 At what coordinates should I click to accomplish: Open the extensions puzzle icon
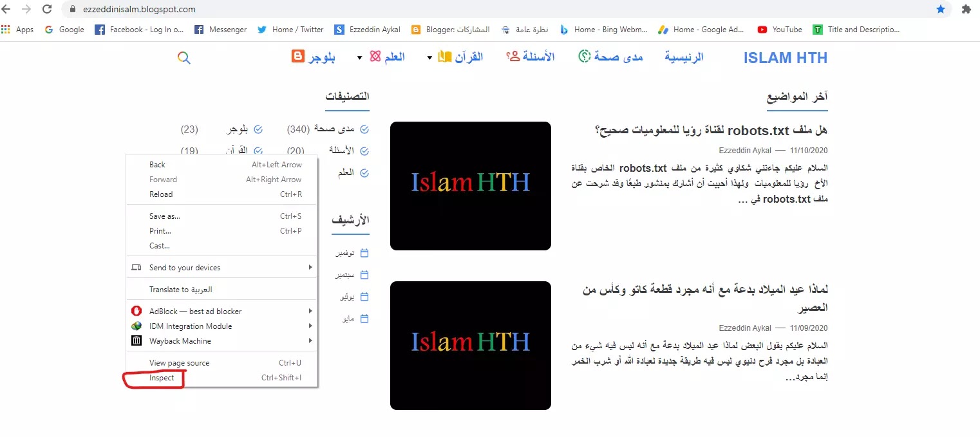[966, 9]
